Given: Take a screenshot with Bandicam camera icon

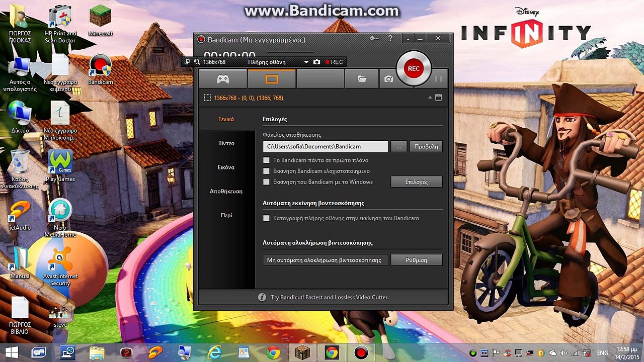Looking at the screenshot, I should [388, 79].
